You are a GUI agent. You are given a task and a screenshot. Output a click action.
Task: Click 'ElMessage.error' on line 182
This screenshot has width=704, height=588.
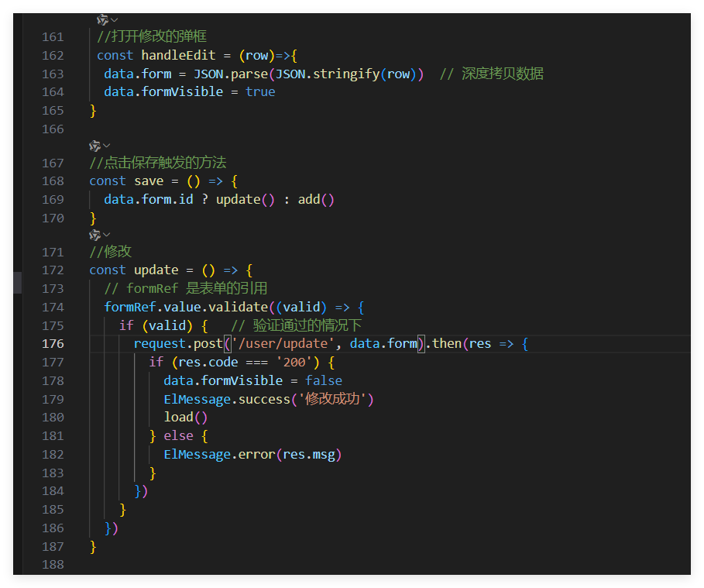[219, 455]
